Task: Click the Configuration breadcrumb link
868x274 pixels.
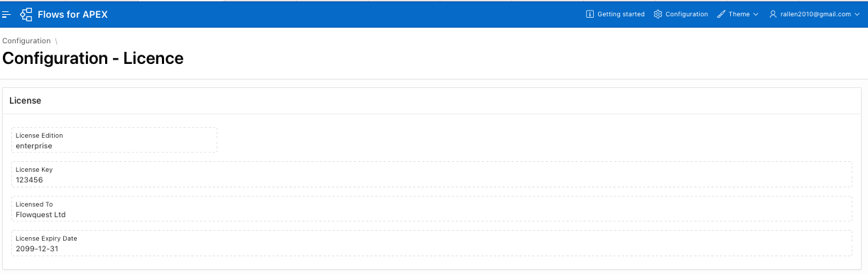Action: point(26,41)
